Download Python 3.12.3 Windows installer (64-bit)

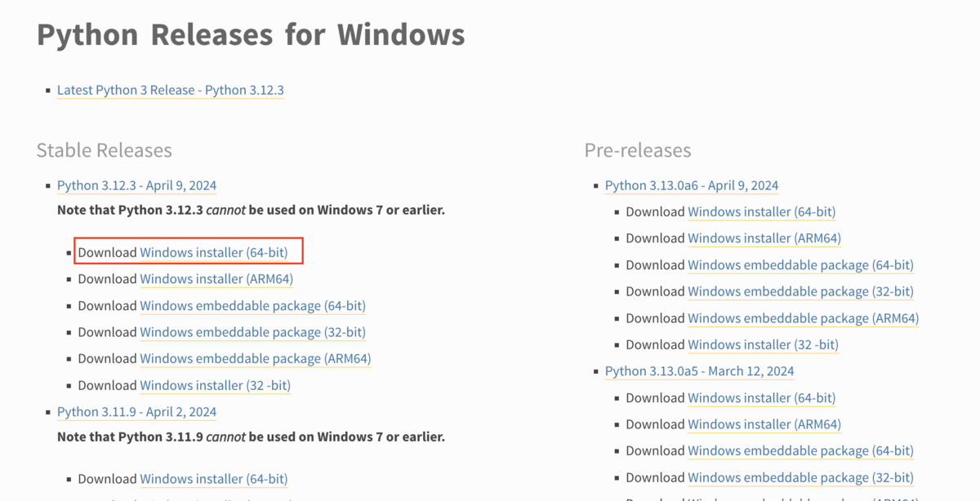[214, 252]
